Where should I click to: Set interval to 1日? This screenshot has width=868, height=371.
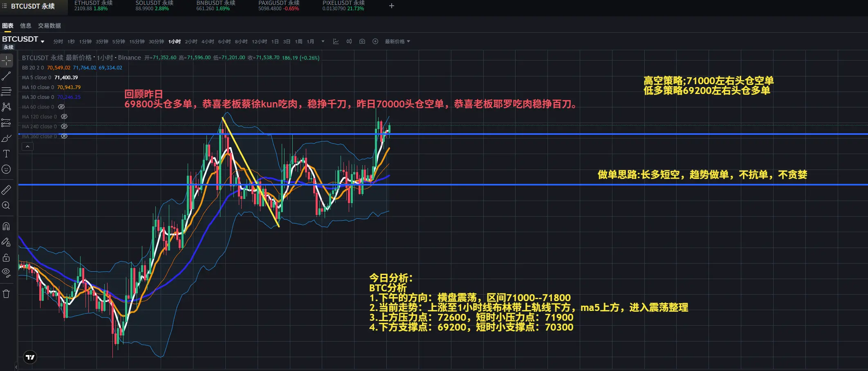275,42
